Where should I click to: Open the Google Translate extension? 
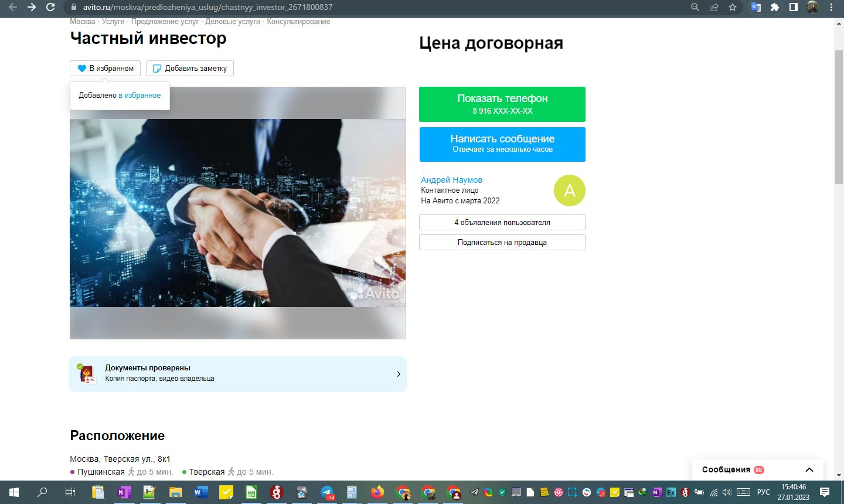coord(756,7)
